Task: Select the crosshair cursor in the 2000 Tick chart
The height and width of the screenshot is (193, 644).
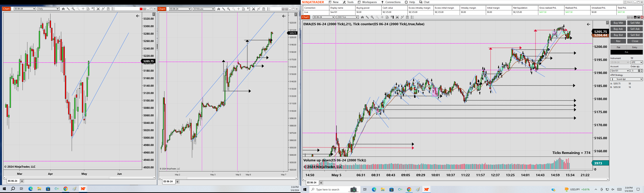Action: point(382,17)
